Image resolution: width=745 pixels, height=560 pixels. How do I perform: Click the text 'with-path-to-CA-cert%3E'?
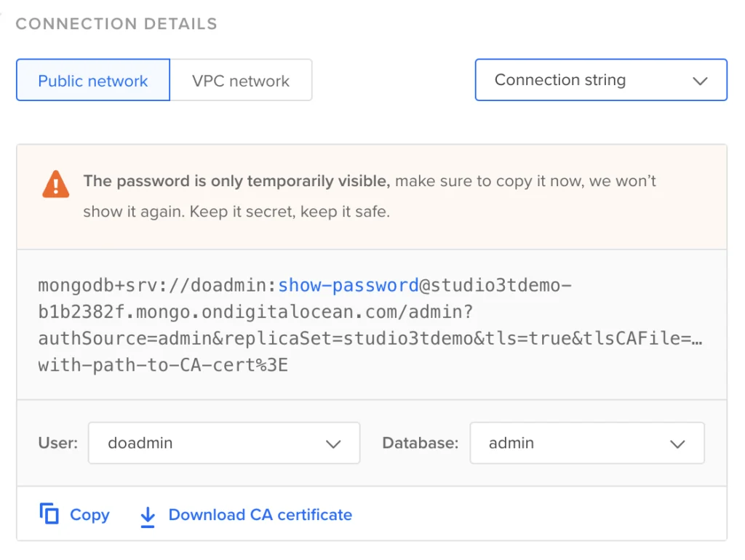tap(163, 365)
